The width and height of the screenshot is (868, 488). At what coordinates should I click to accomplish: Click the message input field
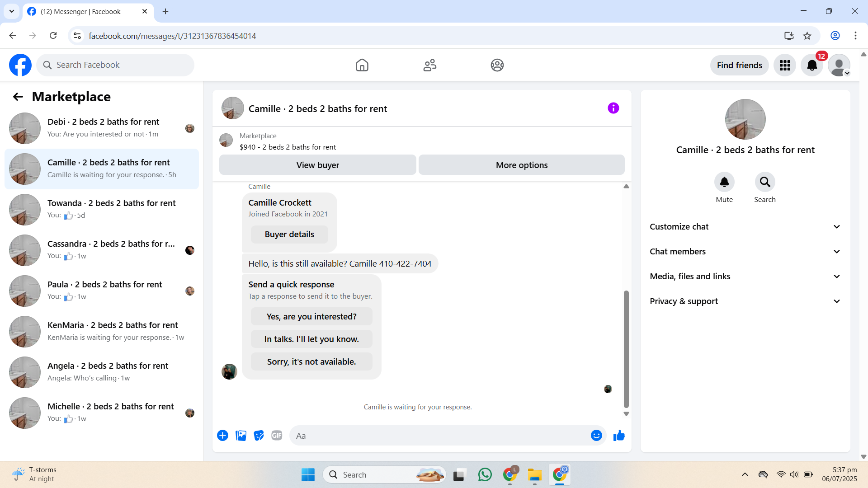pos(441,436)
